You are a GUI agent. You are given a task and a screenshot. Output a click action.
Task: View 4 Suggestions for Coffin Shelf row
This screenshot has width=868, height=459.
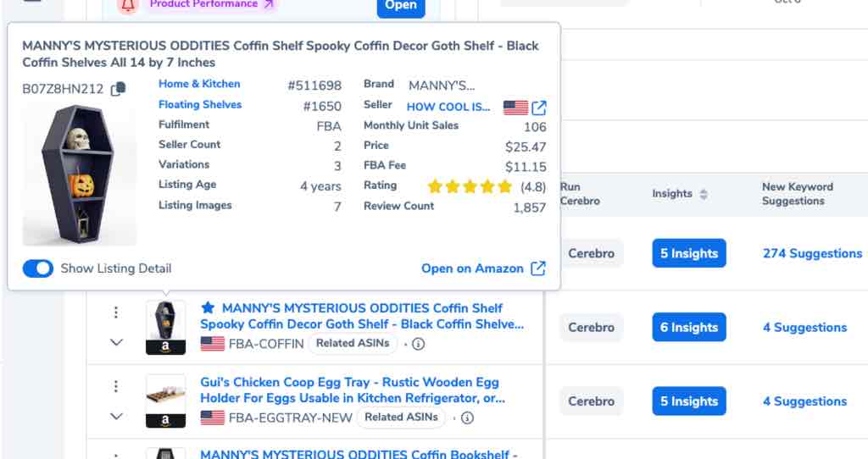click(804, 328)
